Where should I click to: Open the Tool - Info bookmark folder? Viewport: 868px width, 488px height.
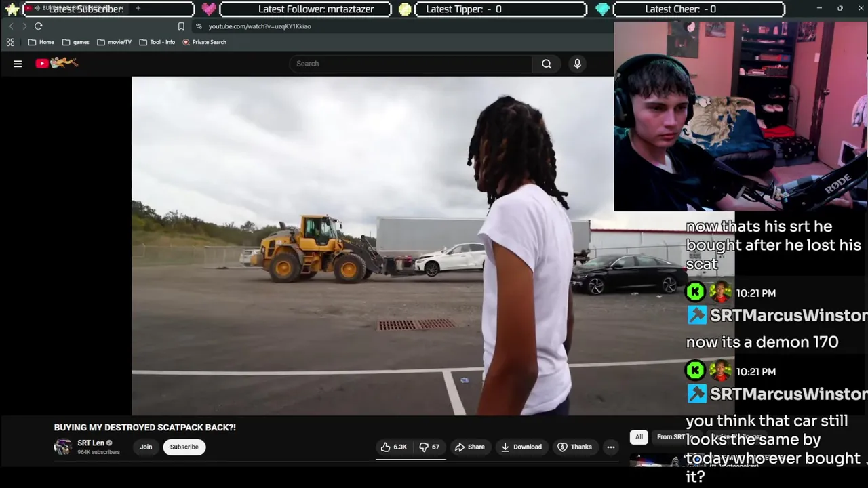point(157,42)
